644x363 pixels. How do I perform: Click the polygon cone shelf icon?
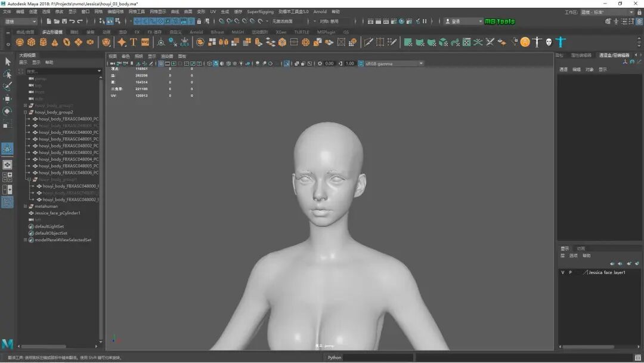click(55, 42)
